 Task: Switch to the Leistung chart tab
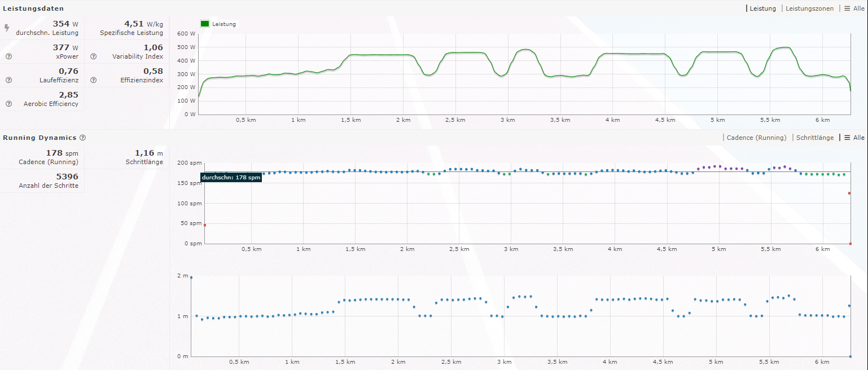coord(762,8)
